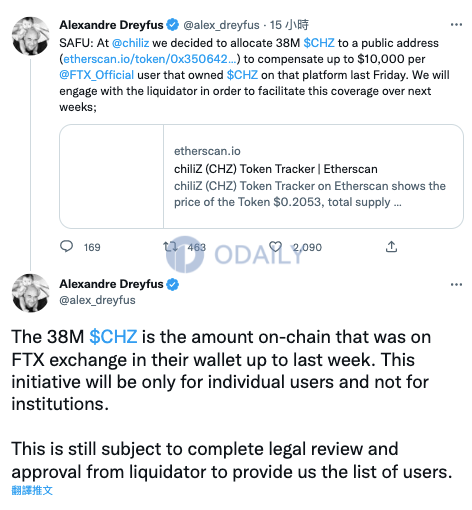The height and width of the screenshot is (510, 472).
Task: Open etherscan.io/token/0x350642 link
Action: 150,59
